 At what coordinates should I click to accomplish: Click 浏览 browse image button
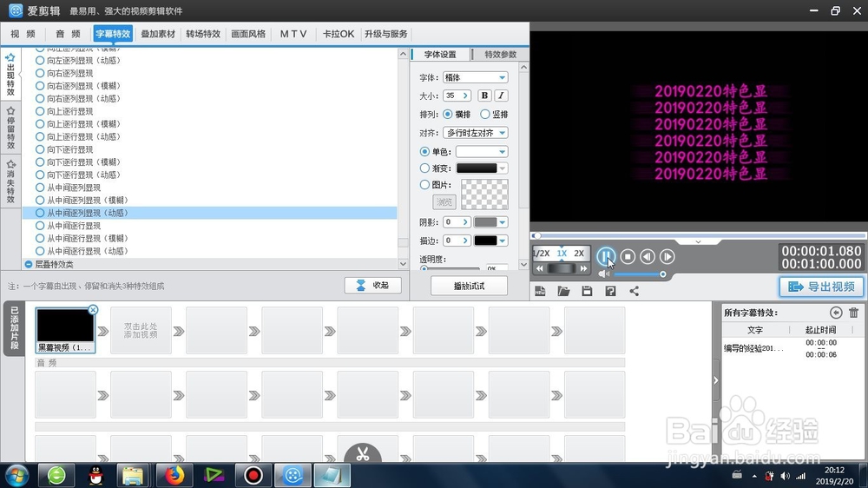click(444, 202)
